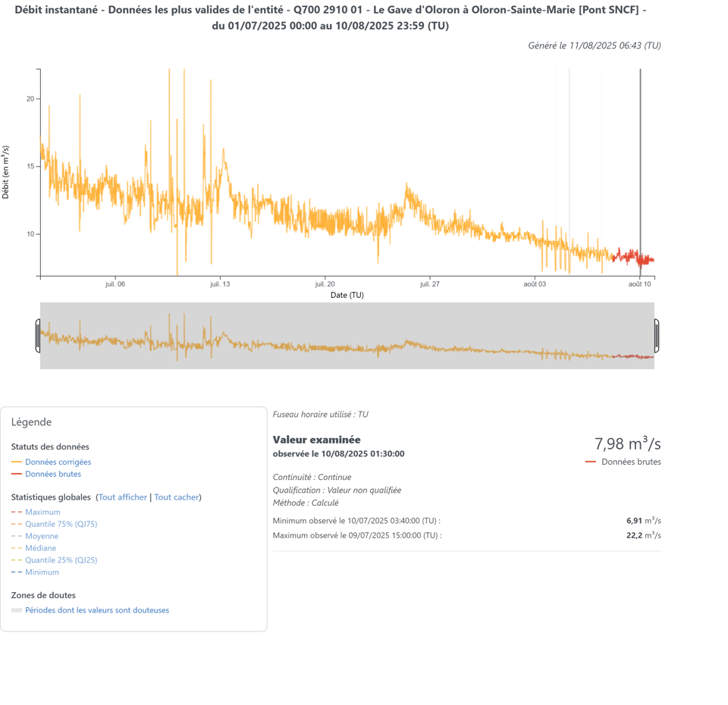Show the Minimum statistic line
The width and height of the screenshot is (728, 705).
point(42,572)
